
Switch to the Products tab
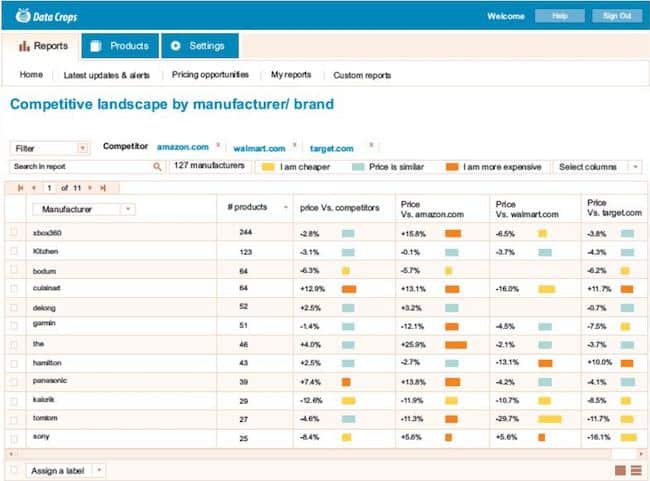(x=120, y=46)
